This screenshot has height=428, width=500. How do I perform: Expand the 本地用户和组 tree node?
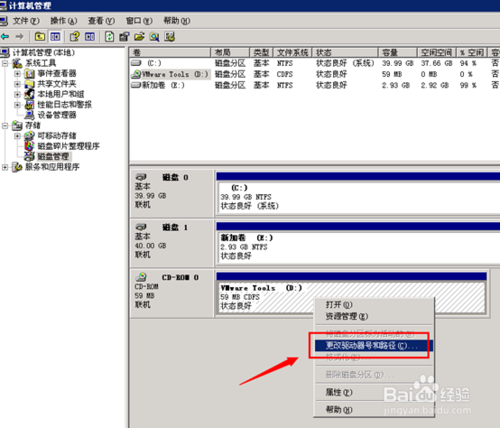coord(17,94)
